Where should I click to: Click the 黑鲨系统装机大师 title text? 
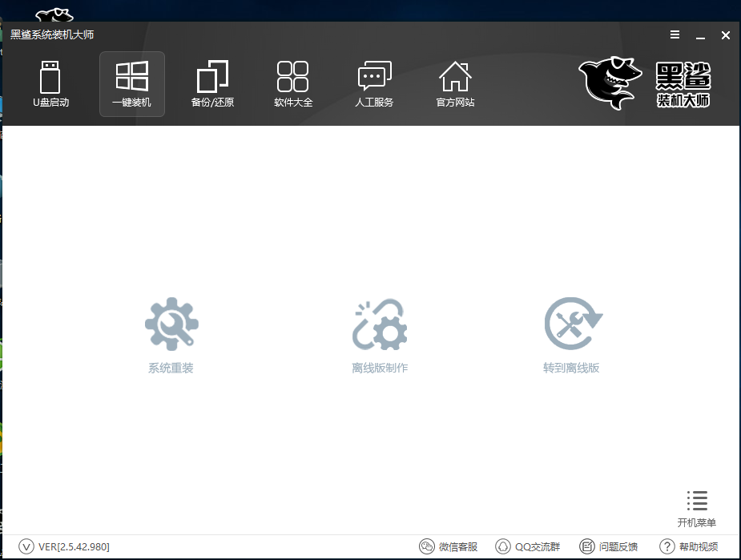click(x=52, y=34)
